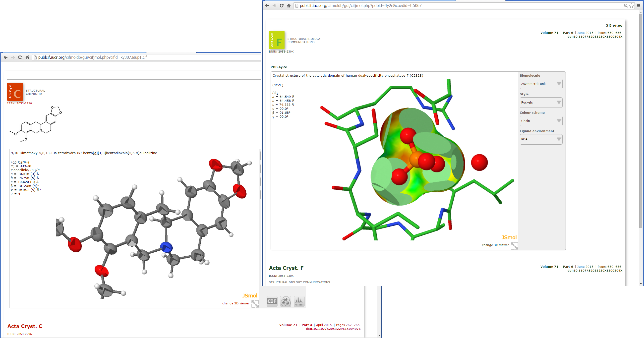Open the top doi:10.1107/S2053230X1500504X link

point(595,37)
